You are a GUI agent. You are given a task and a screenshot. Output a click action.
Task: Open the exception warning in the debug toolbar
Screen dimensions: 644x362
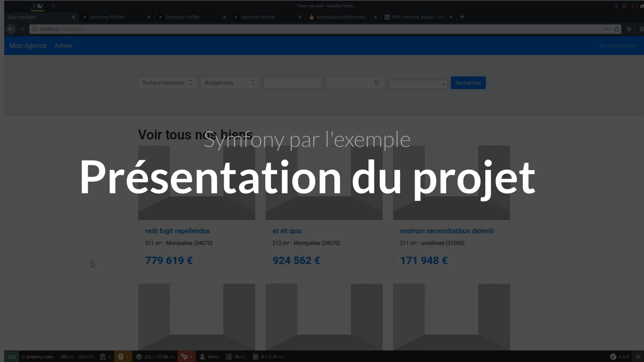click(x=123, y=357)
